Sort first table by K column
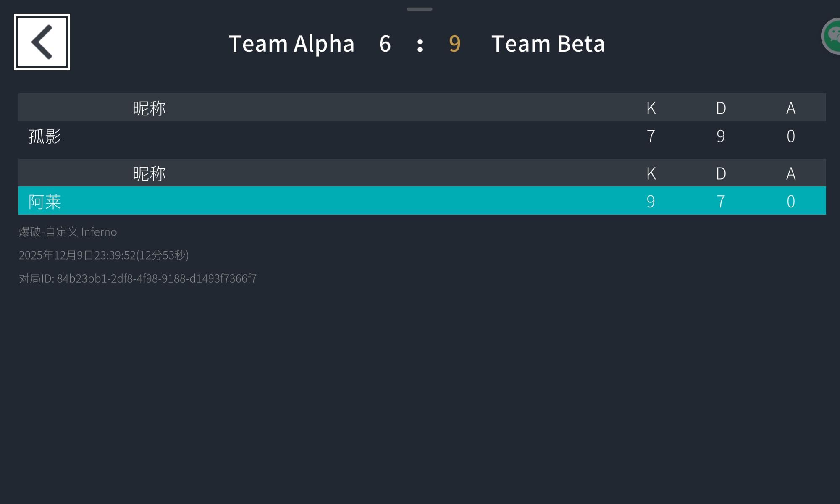The image size is (840, 504). pyautogui.click(x=651, y=108)
